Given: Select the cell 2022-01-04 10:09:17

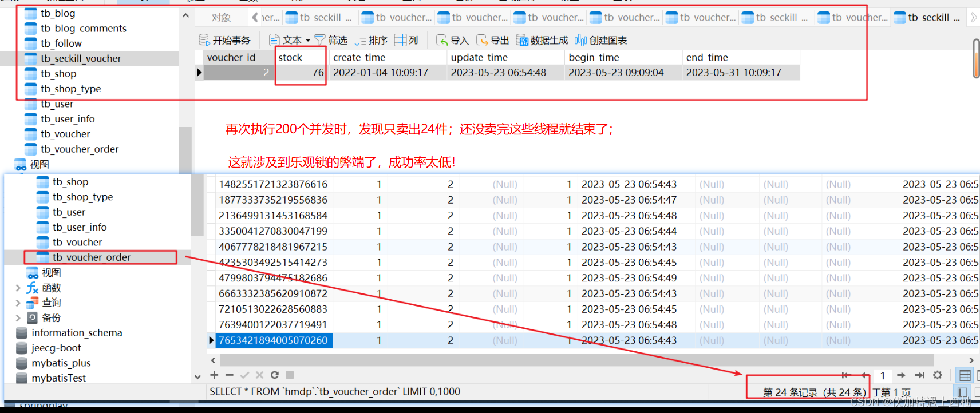Looking at the screenshot, I should (388, 73).
